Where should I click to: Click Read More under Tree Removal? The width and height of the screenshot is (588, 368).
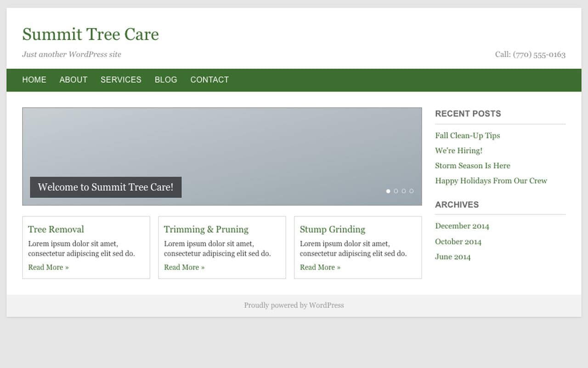(48, 267)
